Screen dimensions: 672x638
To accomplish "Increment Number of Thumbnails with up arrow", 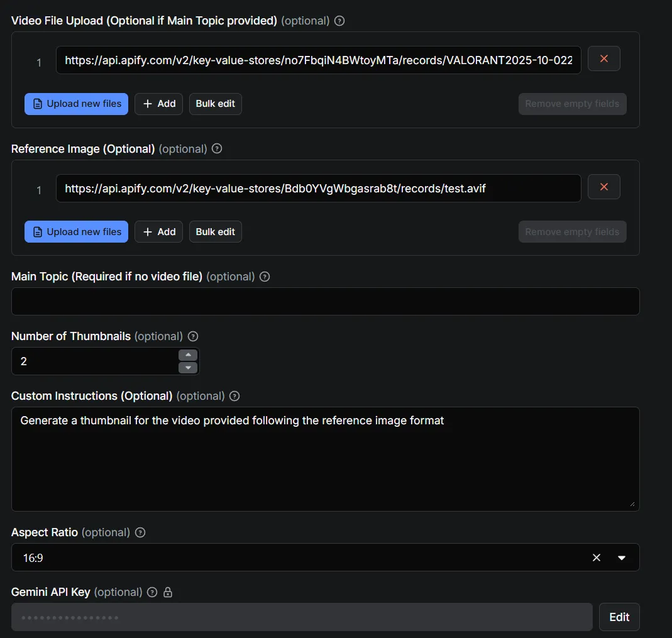I will point(187,355).
